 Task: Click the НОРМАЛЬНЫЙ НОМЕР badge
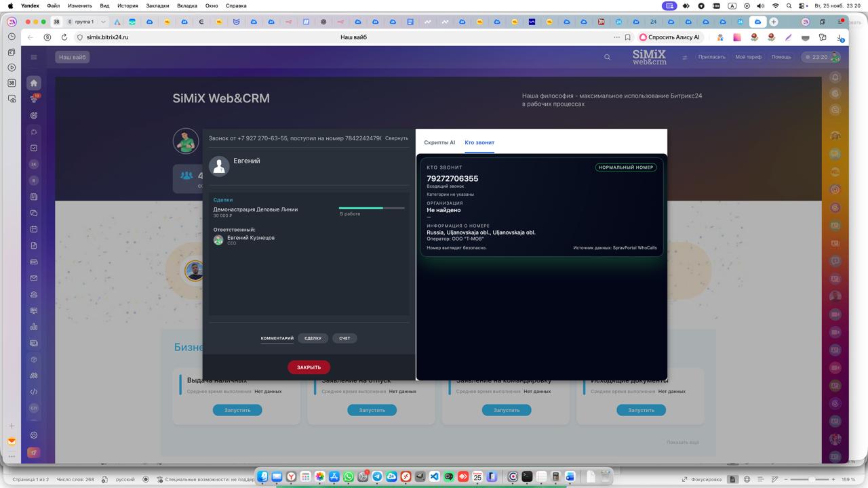click(x=626, y=167)
